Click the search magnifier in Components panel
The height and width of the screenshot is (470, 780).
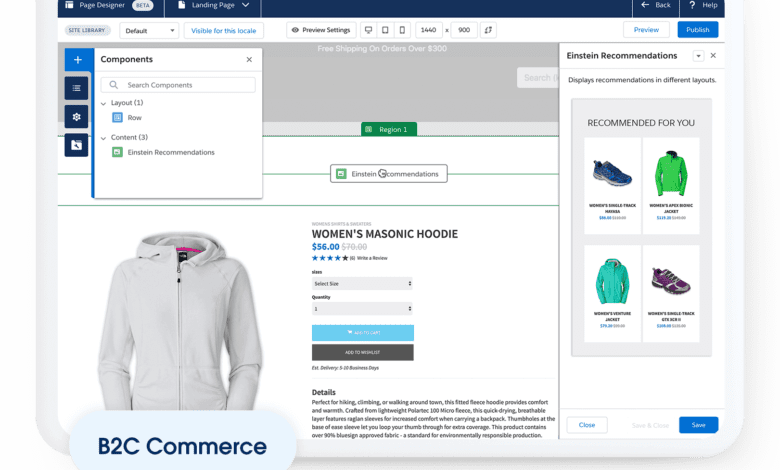113,85
